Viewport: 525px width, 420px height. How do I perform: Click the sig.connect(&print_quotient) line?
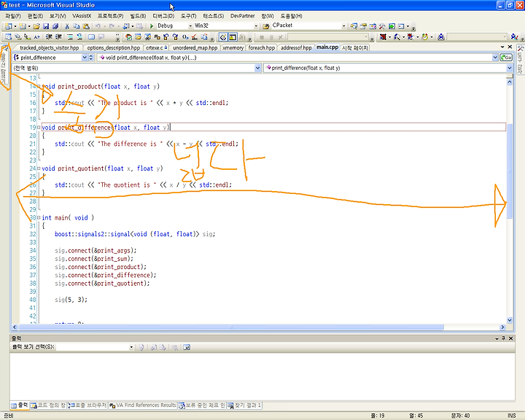point(102,284)
